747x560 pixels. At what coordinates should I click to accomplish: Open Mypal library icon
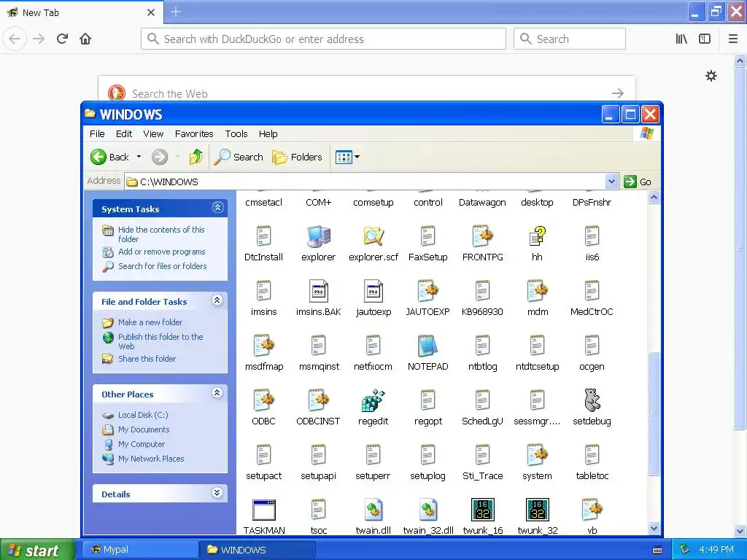tap(681, 39)
